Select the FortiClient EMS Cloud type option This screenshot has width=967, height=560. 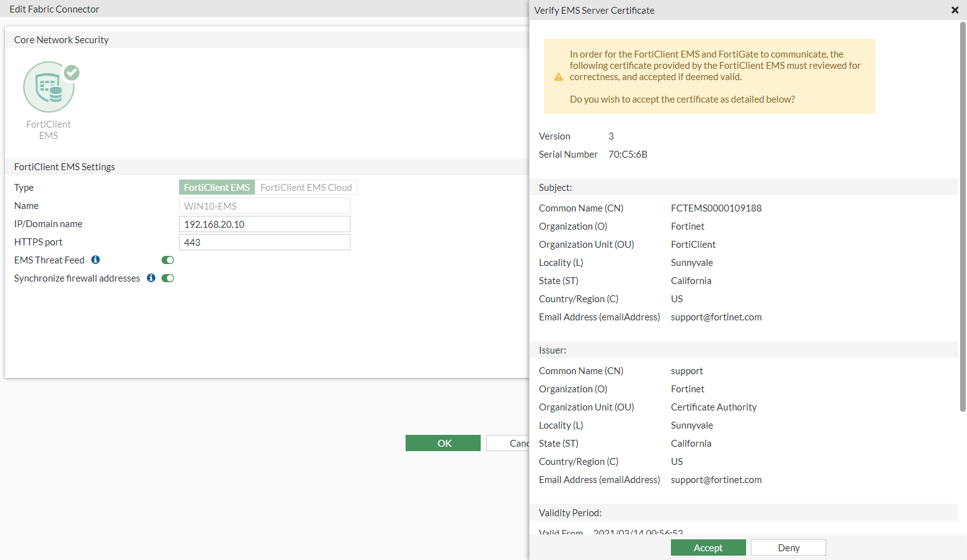(x=306, y=188)
